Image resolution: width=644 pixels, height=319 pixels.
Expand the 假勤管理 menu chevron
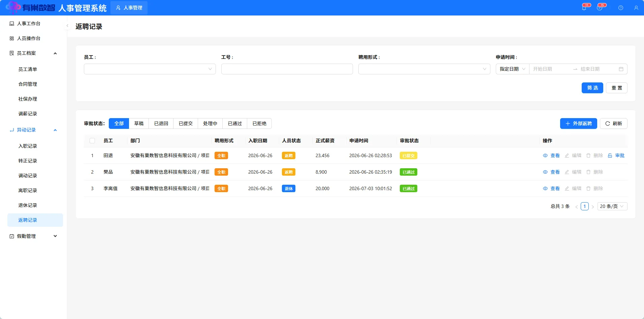55,236
